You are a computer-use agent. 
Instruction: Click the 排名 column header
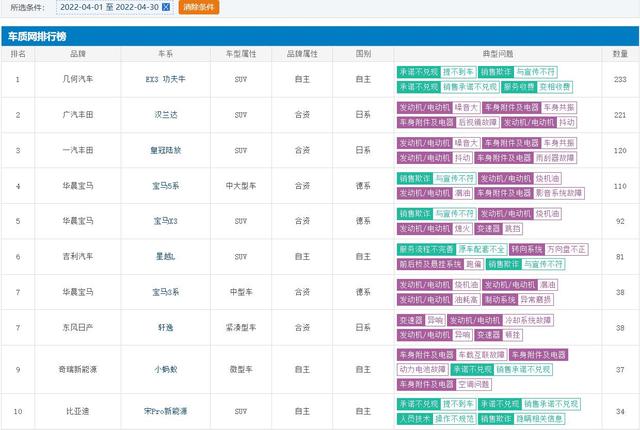18,54
